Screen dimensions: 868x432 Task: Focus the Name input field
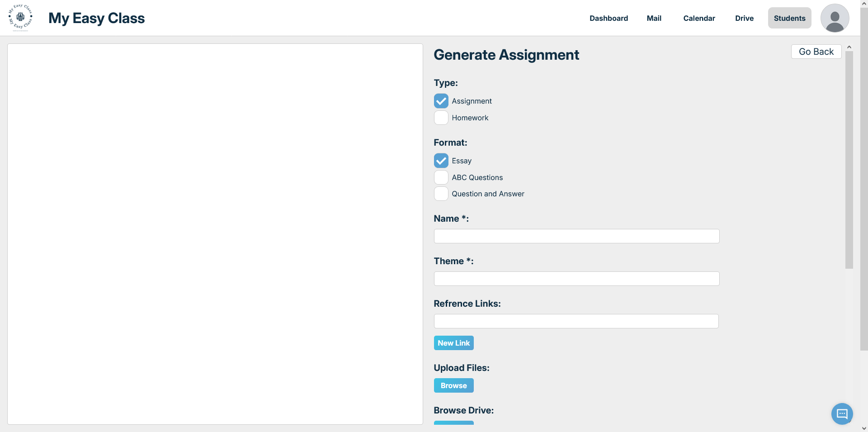click(x=576, y=236)
